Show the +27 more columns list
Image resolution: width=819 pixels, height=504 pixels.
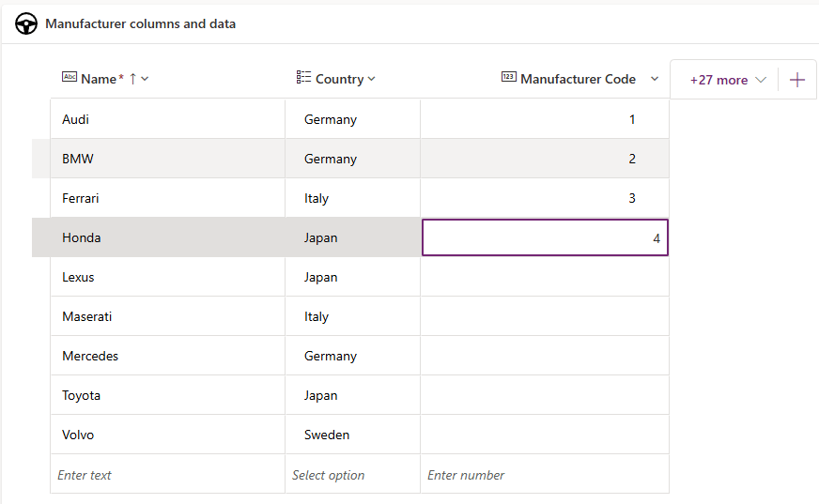tap(728, 80)
